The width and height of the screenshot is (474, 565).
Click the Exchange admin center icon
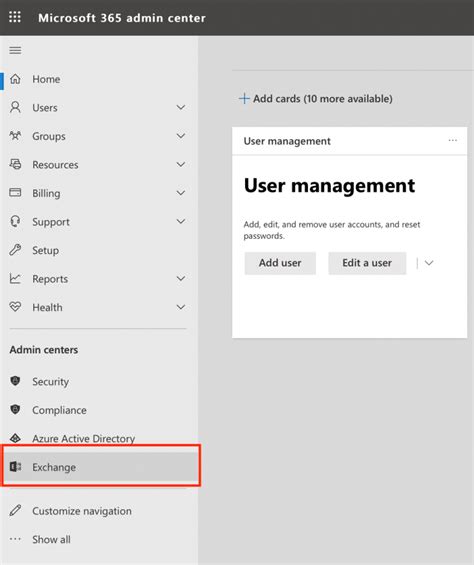pos(15,467)
